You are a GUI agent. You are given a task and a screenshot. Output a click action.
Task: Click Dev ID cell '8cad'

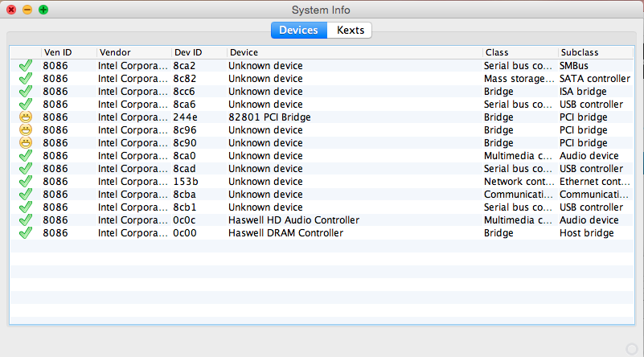point(184,168)
